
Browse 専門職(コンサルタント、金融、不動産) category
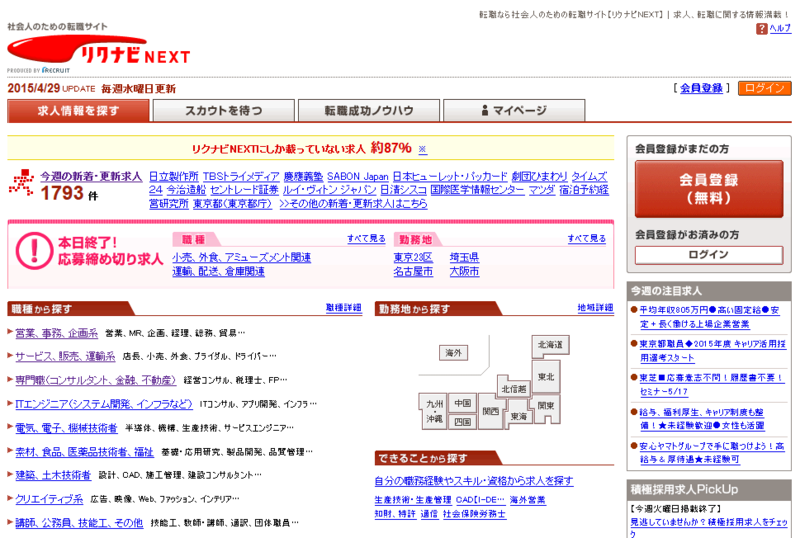click(96, 380)
